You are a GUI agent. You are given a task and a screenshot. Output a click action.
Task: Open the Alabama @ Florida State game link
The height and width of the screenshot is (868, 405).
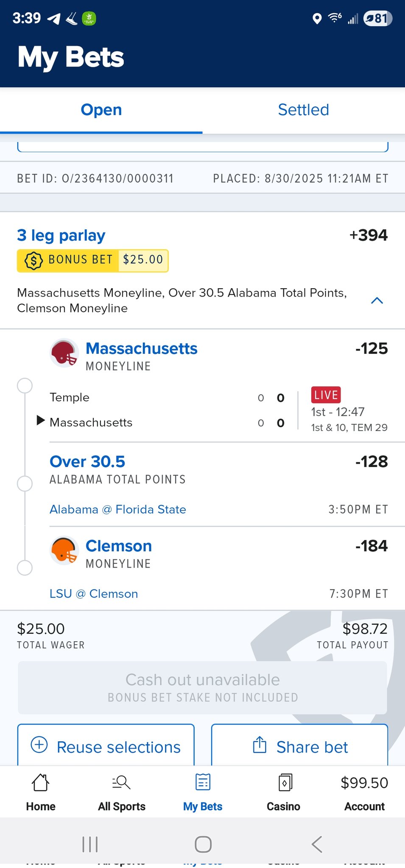(x=118, y=509)
